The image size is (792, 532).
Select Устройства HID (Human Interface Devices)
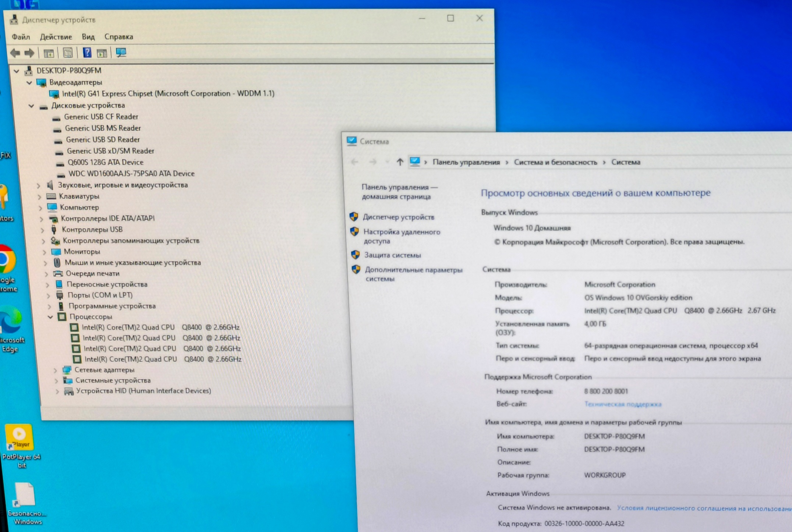[x=144, y=391]
